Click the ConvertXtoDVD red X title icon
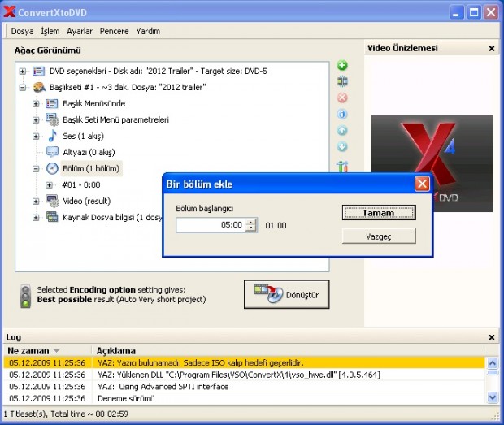This screenshot has height=425, width=504. click(x=9, y=11)
